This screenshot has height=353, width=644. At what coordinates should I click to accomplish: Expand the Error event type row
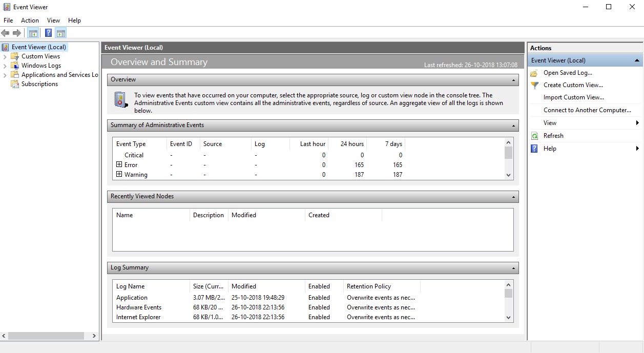coord(119,164)
